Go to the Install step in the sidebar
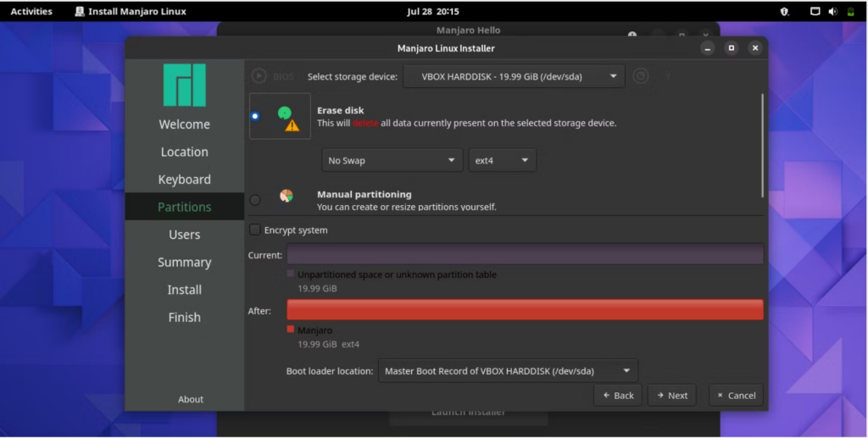Viewport: 868px width, 438px height. pyautogui.click(x=184, y=290)
